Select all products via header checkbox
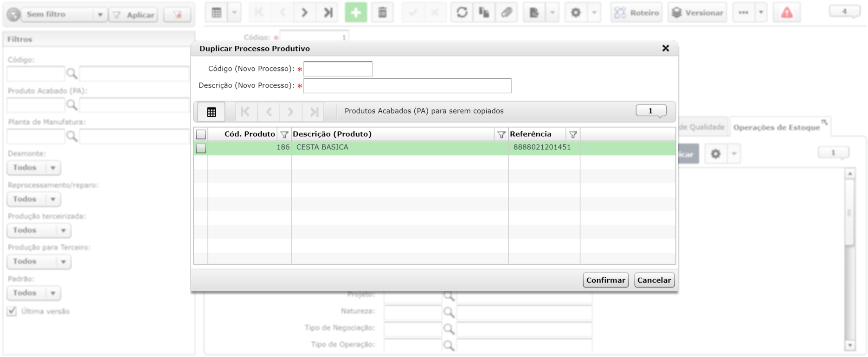The height and width of the screenshot is (357, 868). 201,134
